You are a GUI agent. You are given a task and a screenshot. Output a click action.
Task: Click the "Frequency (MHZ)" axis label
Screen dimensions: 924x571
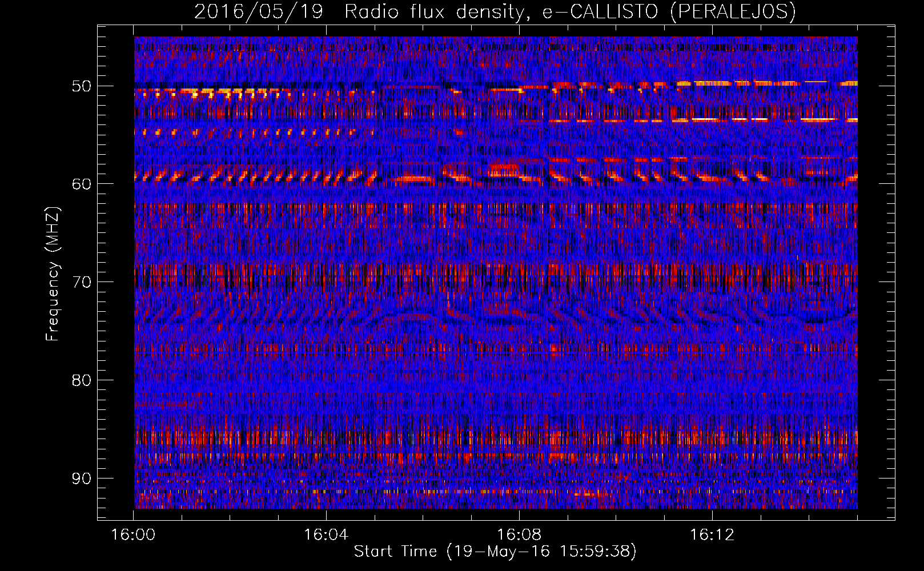click(x=53, y=275)
